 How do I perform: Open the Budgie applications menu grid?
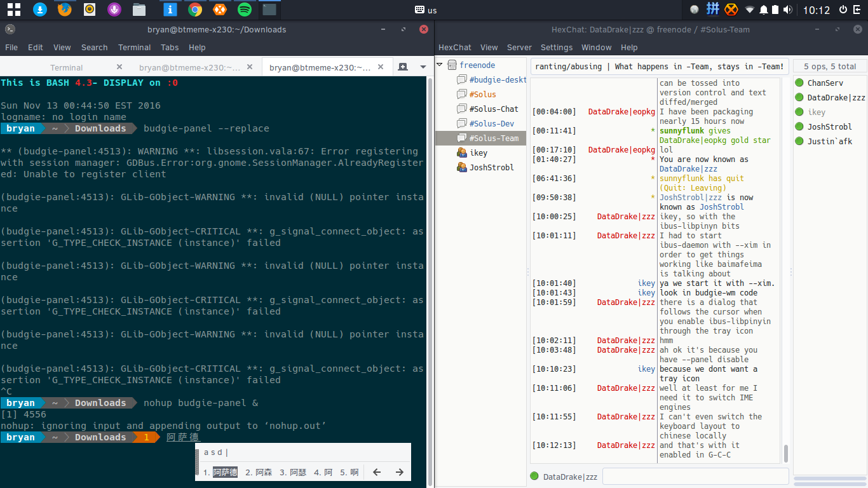[x=14, y=10]
